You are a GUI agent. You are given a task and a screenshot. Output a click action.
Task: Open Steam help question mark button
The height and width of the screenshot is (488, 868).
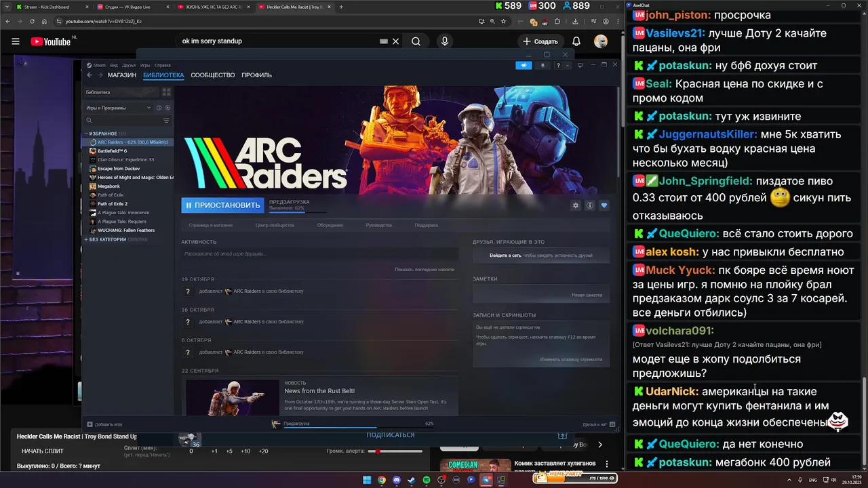click(558, 65)
